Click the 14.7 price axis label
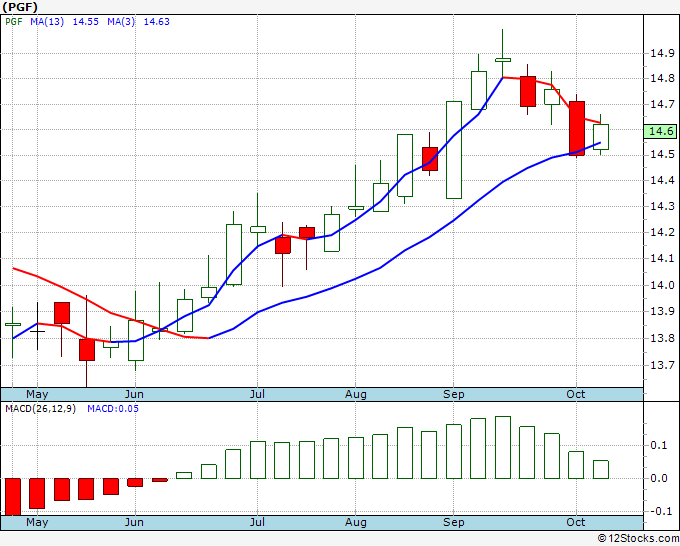The image size is (680, 546). click(662, 104)
